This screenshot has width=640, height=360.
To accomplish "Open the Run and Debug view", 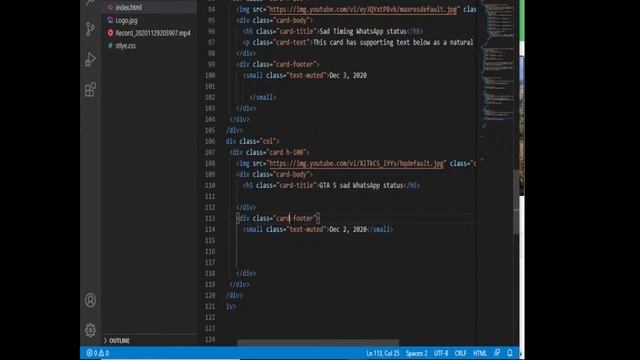I will [90, 59].
